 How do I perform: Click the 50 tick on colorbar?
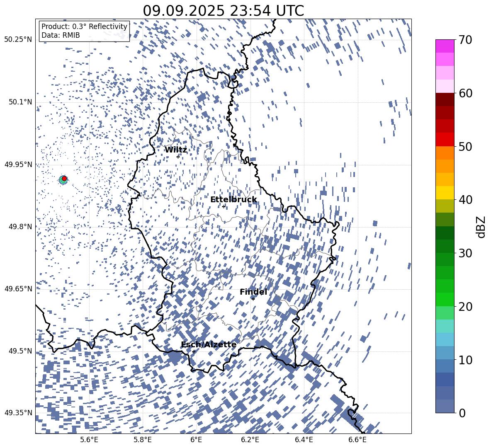[x=465, y=146]
